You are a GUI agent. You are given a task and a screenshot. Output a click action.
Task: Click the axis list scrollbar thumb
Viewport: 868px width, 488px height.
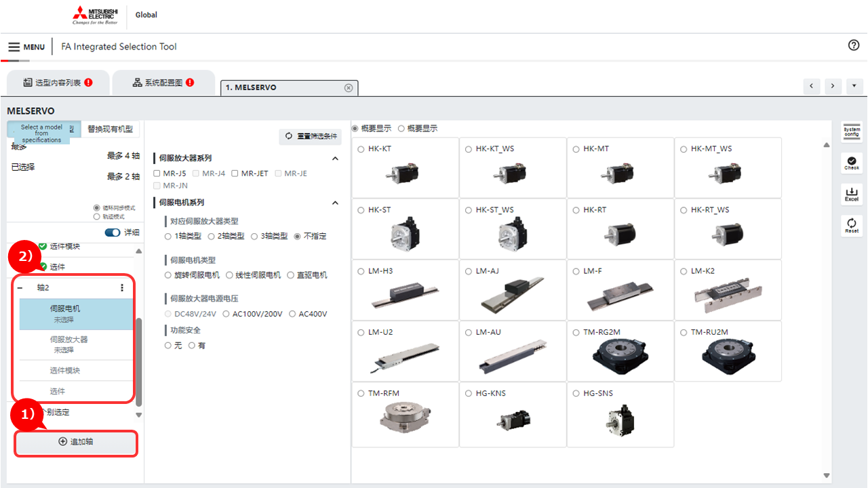tap(139, 362)
